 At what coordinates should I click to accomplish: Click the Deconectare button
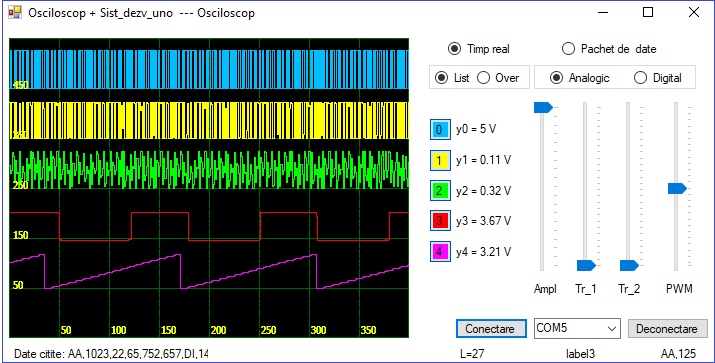pos(668,328)
